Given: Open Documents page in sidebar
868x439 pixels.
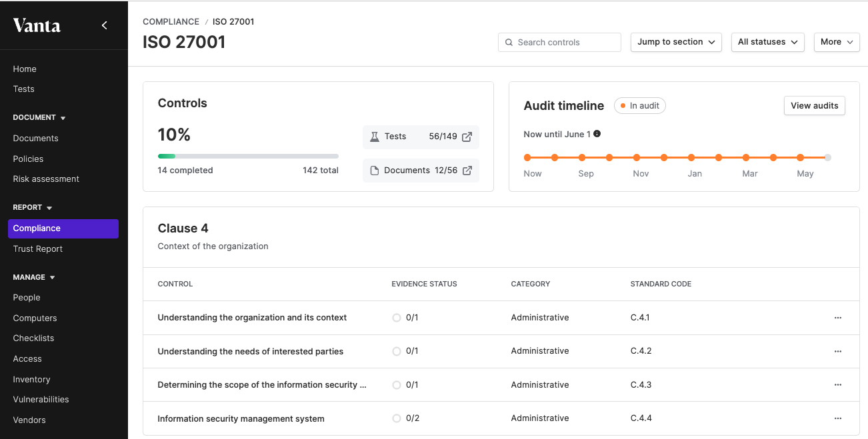Looking at the screenshot, I should [36, 139].
